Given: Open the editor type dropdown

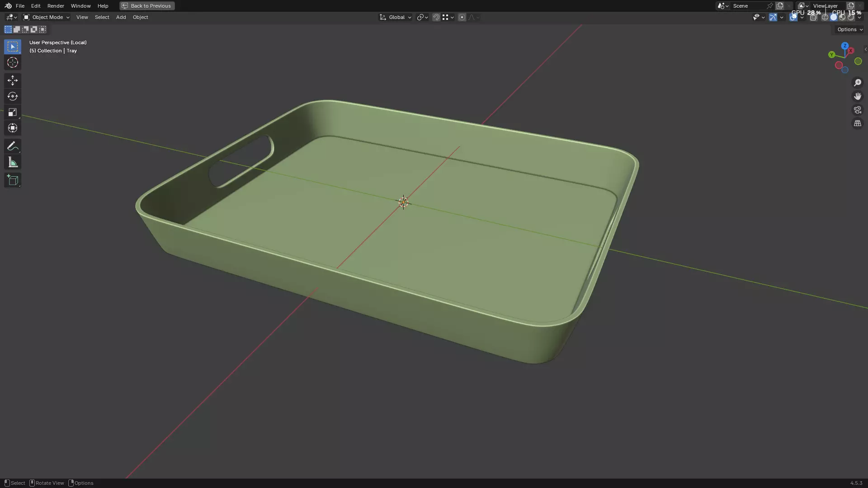Looking at the screenshot, I should click(11, 17).
